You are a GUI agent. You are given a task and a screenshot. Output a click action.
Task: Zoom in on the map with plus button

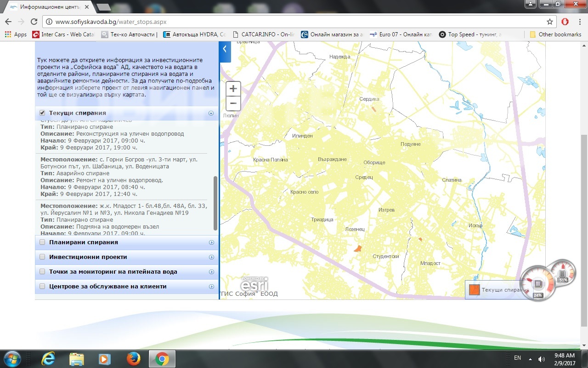(233, 89)
